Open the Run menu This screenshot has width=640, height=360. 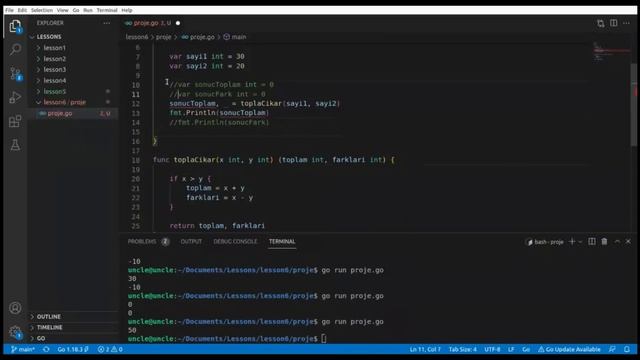click(88, 10)
